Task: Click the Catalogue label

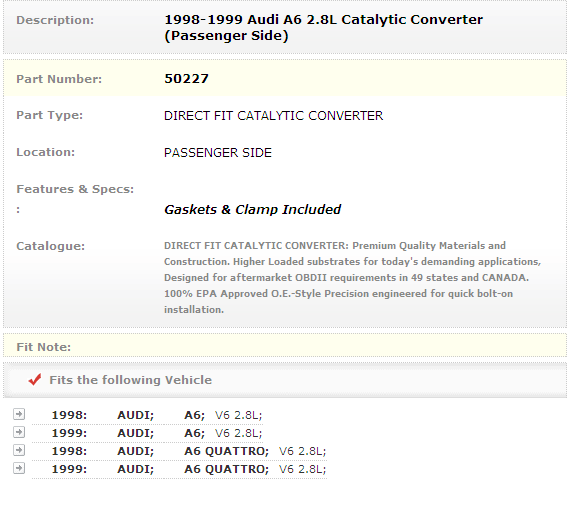Action: coord(51,246)
